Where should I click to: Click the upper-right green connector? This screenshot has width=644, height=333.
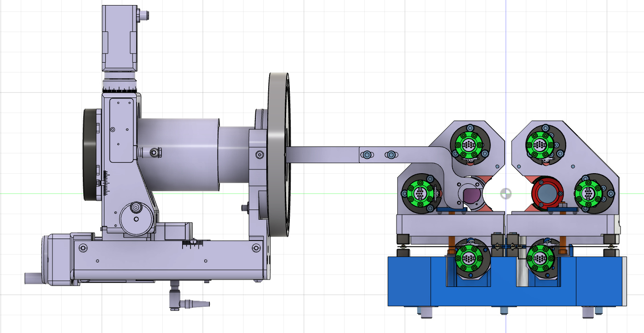click(x=539, y=145)
